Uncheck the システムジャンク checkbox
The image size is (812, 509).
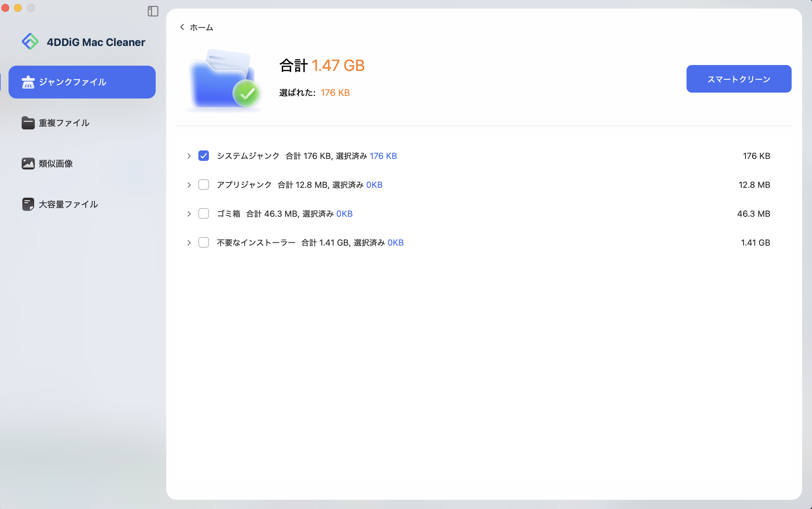coord(204,156)
